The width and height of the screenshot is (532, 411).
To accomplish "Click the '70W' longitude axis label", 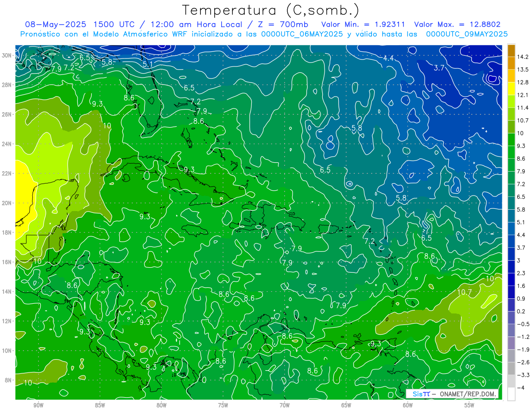I will click(285, 405).
